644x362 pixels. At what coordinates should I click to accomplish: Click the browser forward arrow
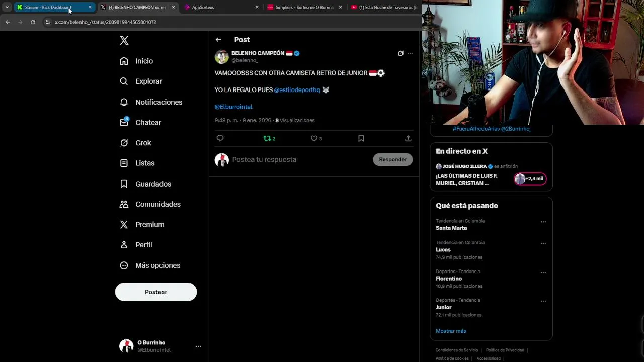(20, 22)
